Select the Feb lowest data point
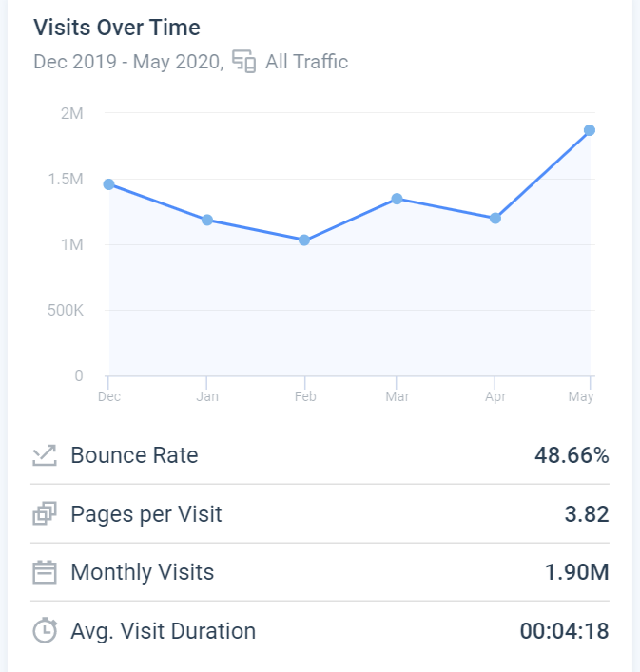Screen dimensions: 640x672 coord(304,240)
